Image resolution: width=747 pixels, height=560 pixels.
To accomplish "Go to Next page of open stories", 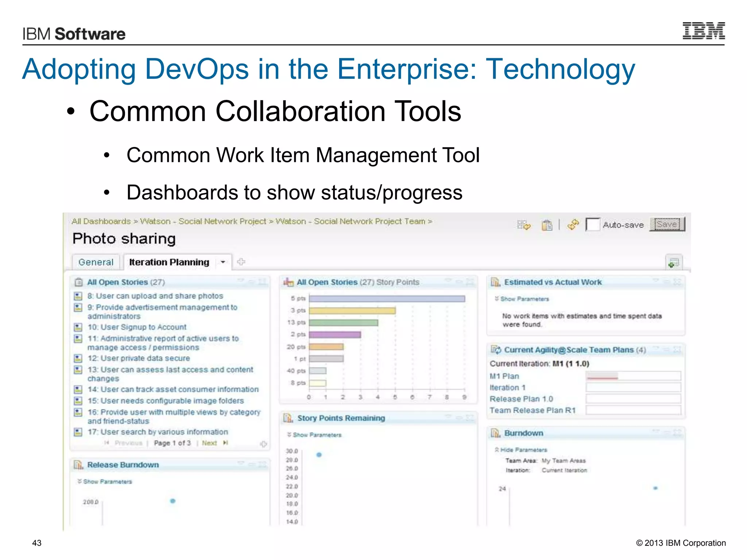I will click(209, 443).
